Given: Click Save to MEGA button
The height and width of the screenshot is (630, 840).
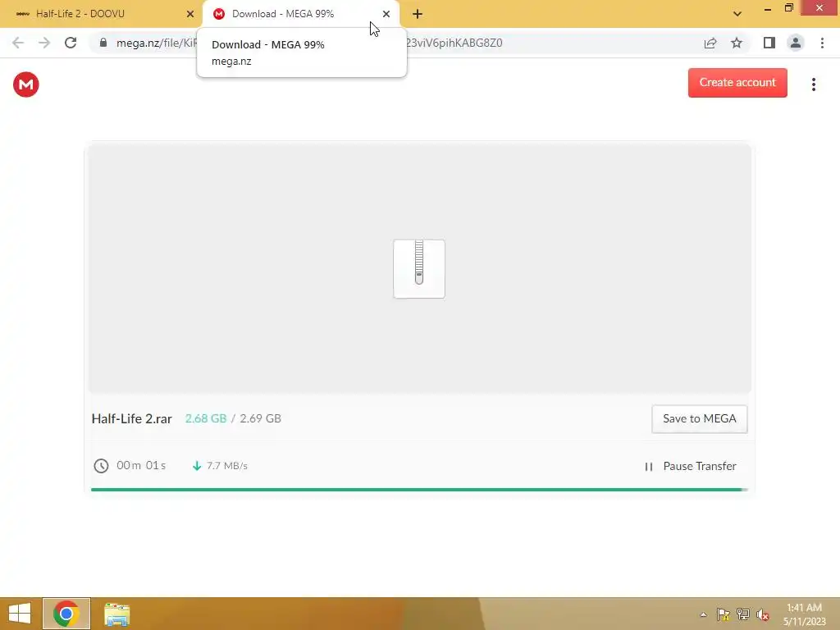Looking at the screenshot, I should pos(699,418).
